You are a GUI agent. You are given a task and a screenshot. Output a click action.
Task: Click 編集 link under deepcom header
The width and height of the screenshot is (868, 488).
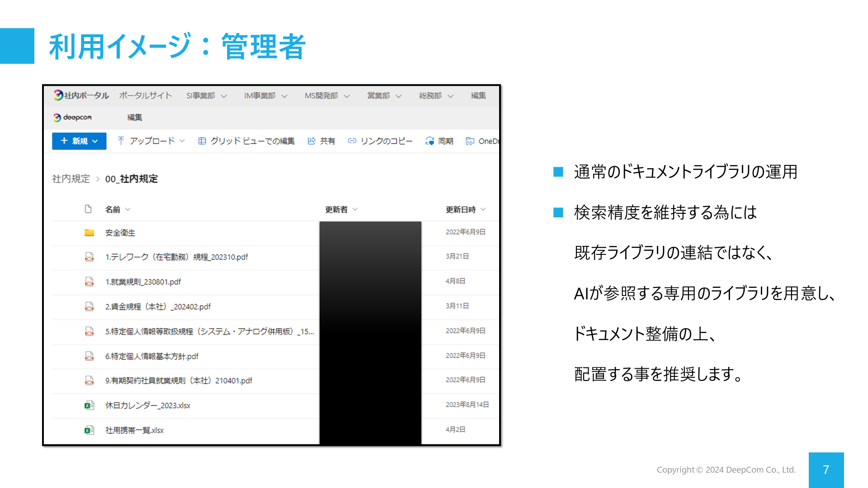click(134, 117)
